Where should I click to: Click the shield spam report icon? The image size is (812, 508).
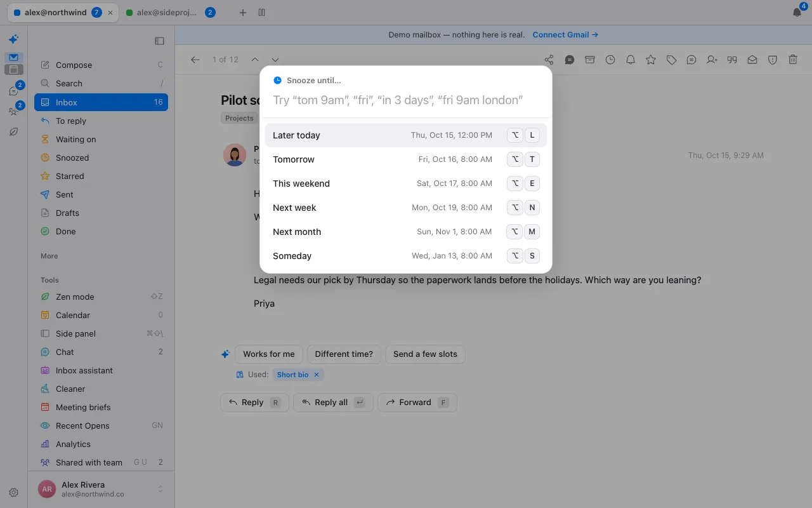coord(773,60)
